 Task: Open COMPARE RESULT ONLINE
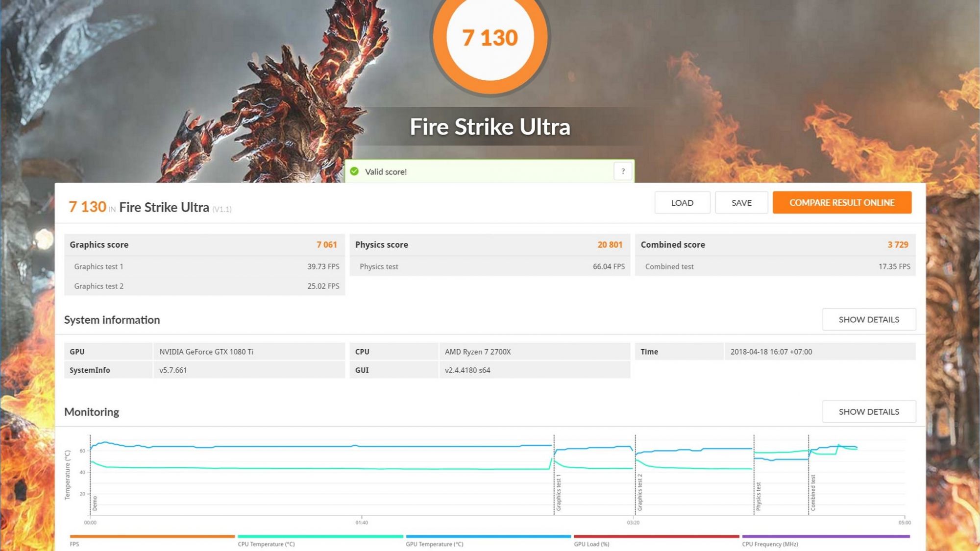tap(842, 203)
